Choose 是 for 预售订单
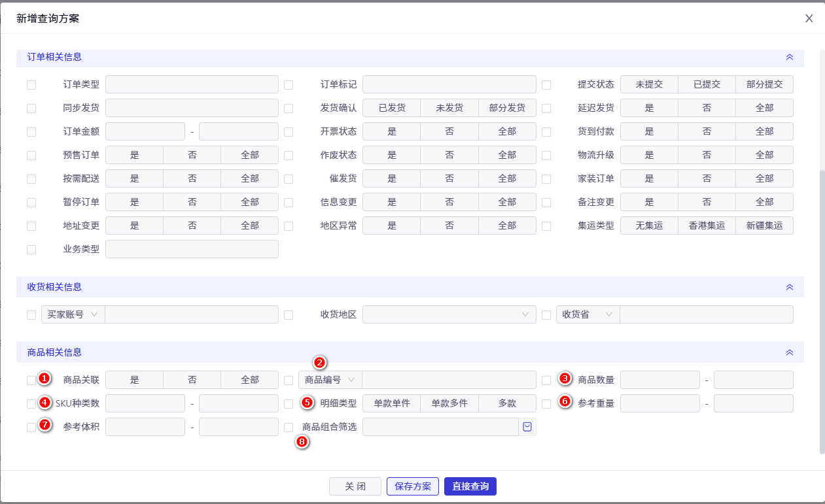The image size is (825, 504). [x=134, y=155]
